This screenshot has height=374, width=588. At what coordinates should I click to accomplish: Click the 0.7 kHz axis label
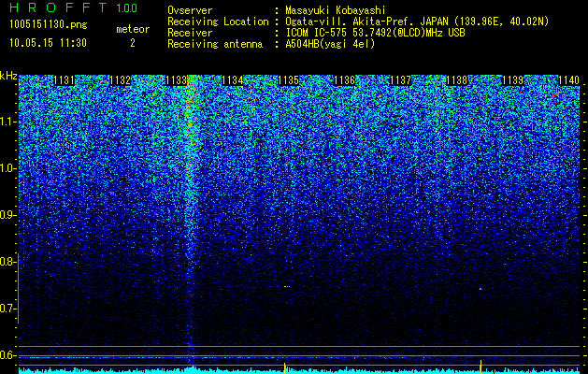pyautogui.click(x=8, y=309)
